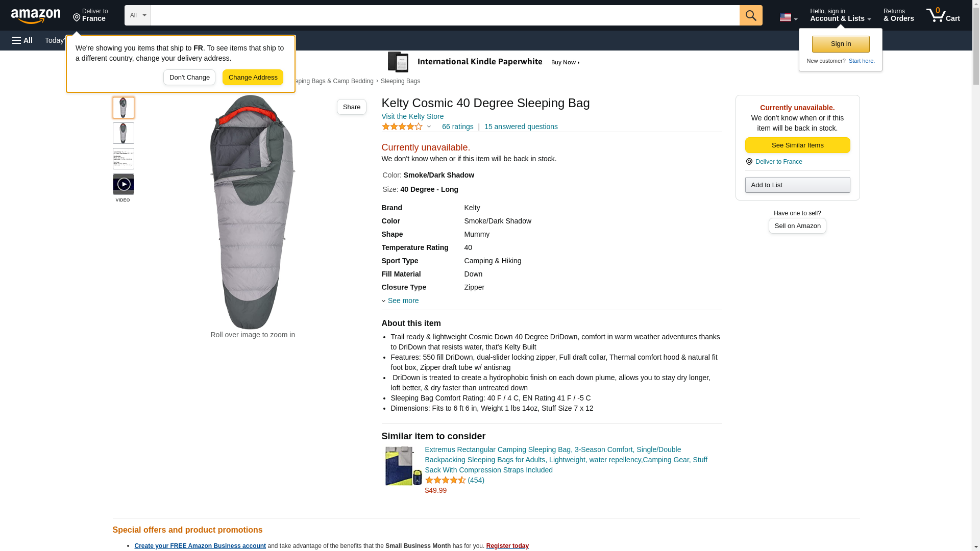The height and width of the screenshot is (551, 980).
Task: Open the All hamburger menu
Action: tap(22, 40)
